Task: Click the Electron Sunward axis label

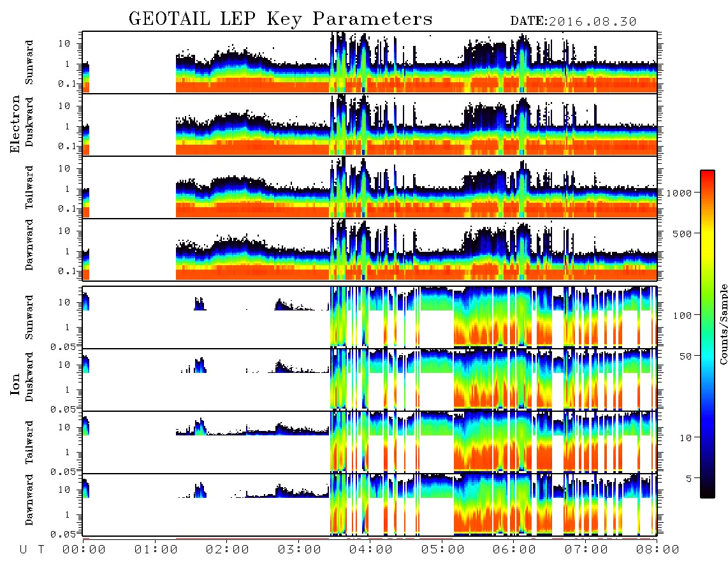Action: click(x=29, y=62)
